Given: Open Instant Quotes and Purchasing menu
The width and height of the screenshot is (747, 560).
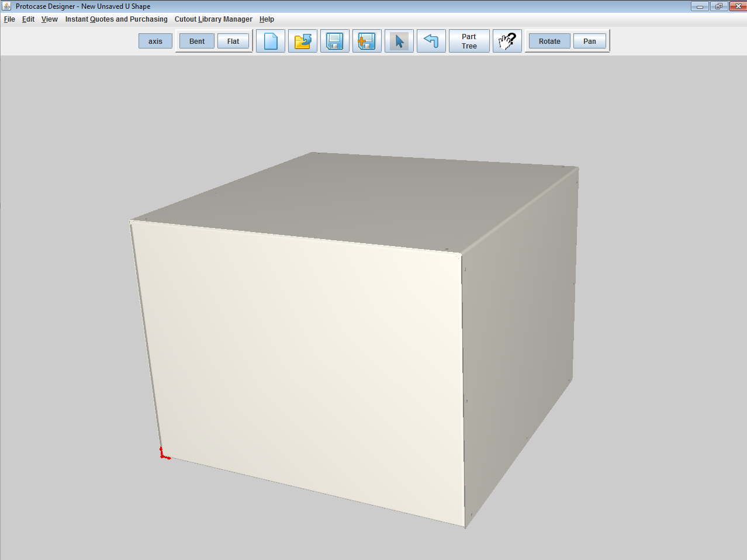Looking at the screenshot, I should tap(116, 19).
